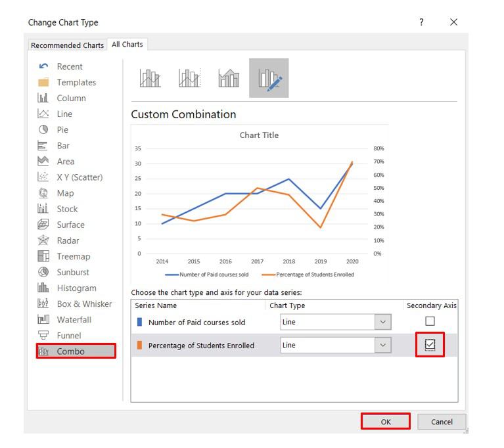Select the Treemap chart category
Screen dimensions: 504x448
[x=74, y=256]
